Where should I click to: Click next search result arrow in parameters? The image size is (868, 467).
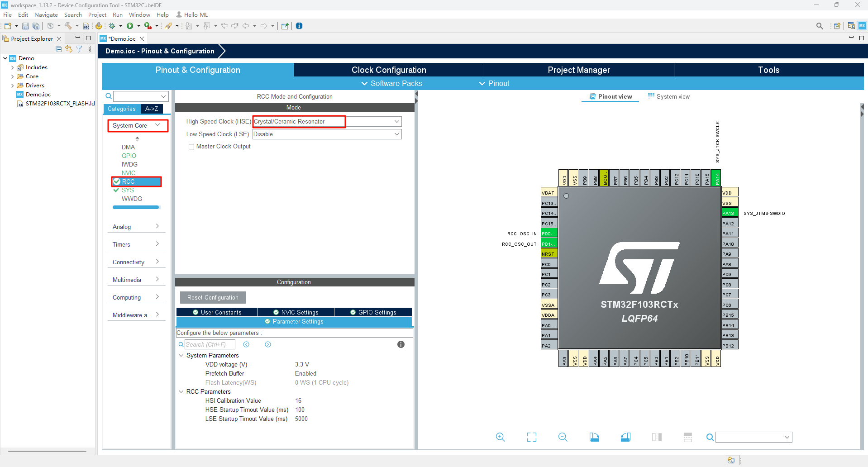click(x=268, y=344)
